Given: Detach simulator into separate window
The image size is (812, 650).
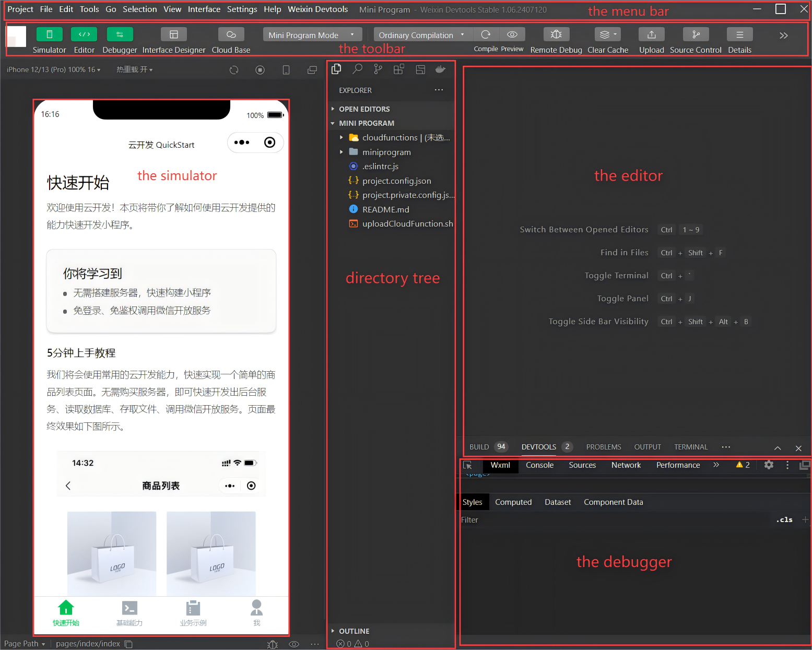Looking at the screenshot, I should click(x=312, y=70).
